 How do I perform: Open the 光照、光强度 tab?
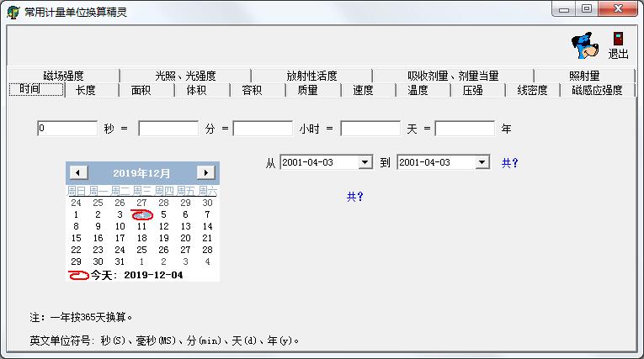(x=186, y=76)
